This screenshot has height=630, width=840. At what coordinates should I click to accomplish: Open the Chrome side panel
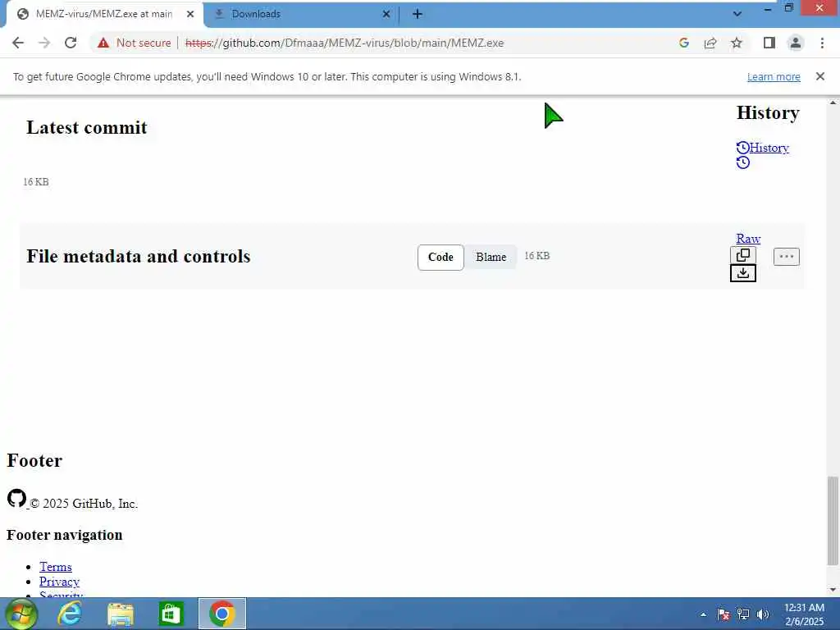(769, 43)
